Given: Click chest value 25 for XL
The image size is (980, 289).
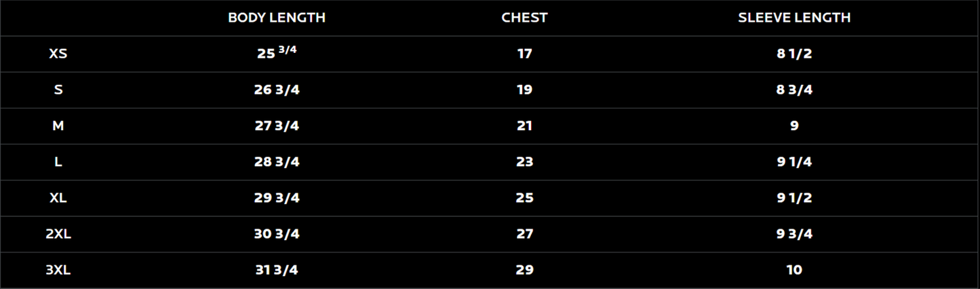Looking at the screenshot, I should coord(524,197).
